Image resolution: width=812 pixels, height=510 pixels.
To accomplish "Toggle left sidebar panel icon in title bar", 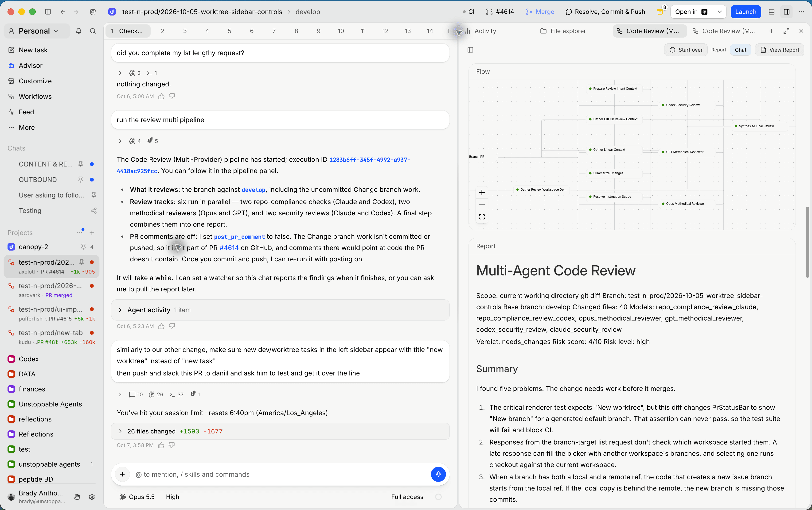I will pyautogui.click(x=48, y=12).
